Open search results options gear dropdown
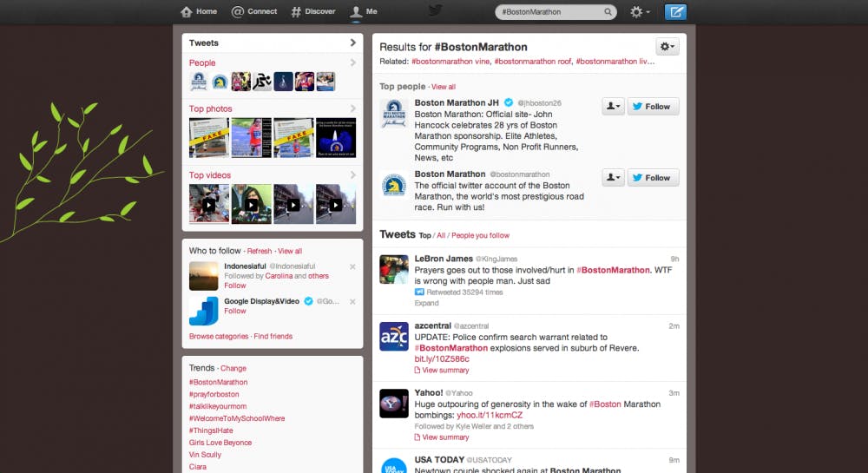Image resolution: width=868 pixels, height=473 pixels. click(667, 46)
